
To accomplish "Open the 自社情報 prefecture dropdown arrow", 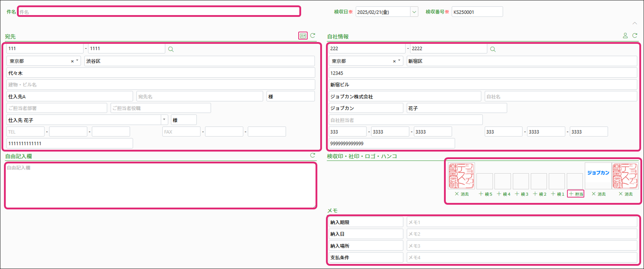I will pyautogui.click(x=399, y=61).
